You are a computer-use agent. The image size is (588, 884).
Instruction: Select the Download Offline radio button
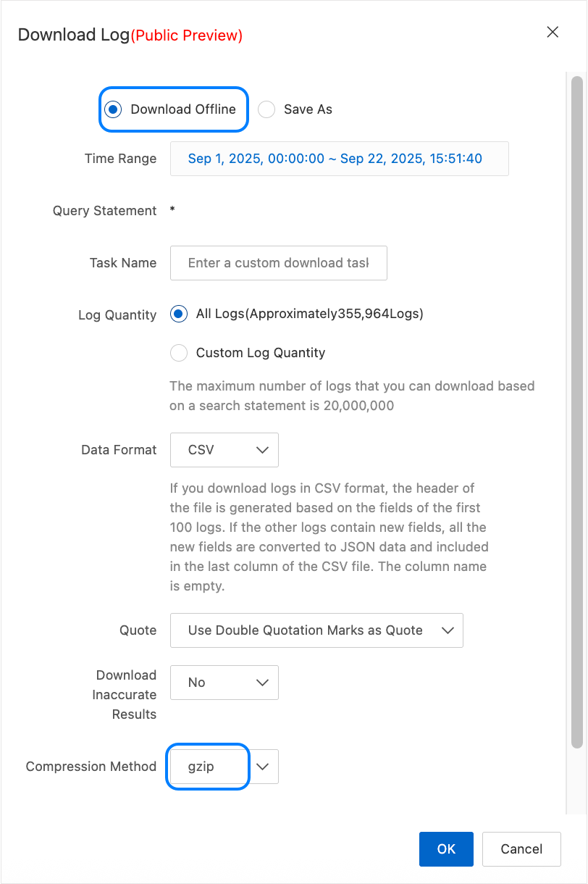tap(112, 109)
